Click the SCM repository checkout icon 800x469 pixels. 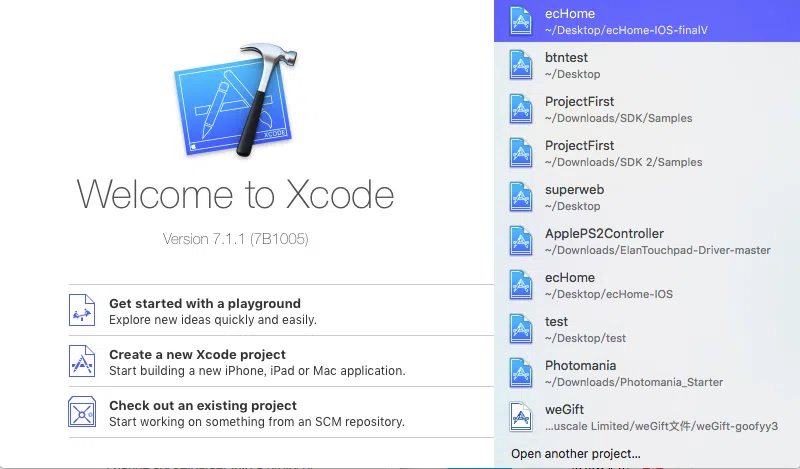(82, 412)
